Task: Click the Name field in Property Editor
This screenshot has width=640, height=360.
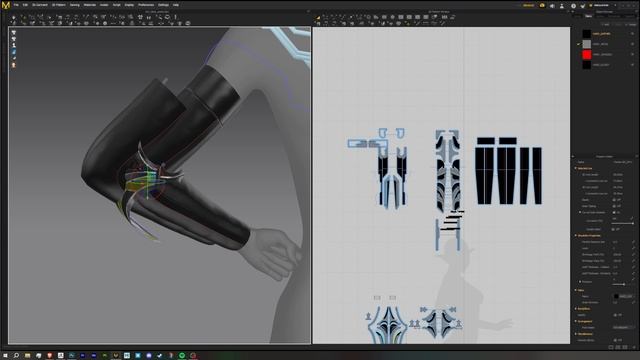Action: click(623, 162)
